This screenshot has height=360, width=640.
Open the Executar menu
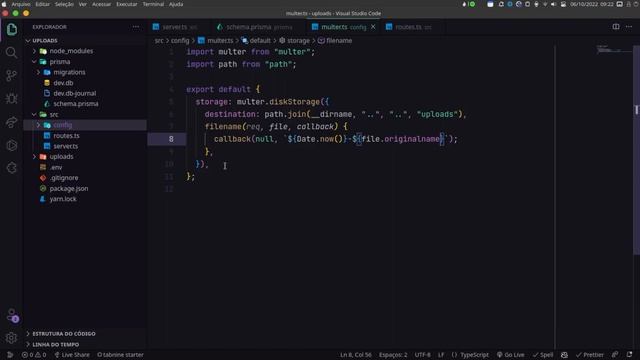pyautogui.click(x=127, y=4)
